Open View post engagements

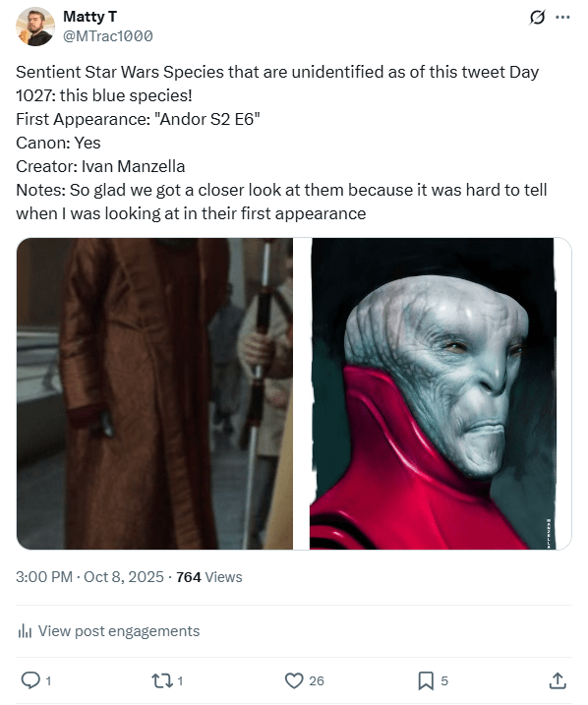(108, 631)
